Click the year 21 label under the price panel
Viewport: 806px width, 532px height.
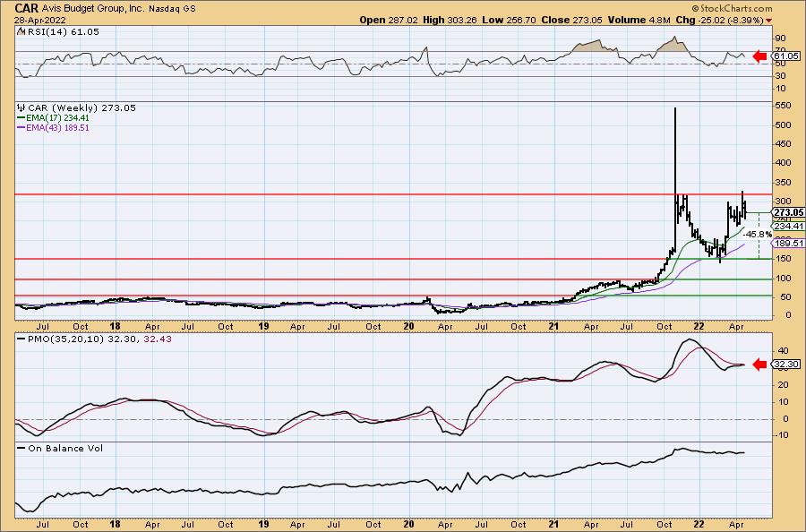pos(553,326)
